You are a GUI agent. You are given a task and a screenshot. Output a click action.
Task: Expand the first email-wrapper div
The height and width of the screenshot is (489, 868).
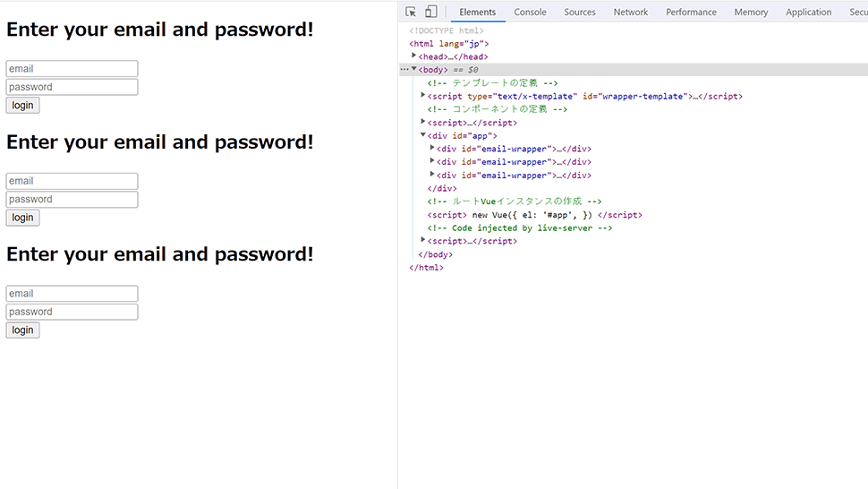(x=432, y=148)
